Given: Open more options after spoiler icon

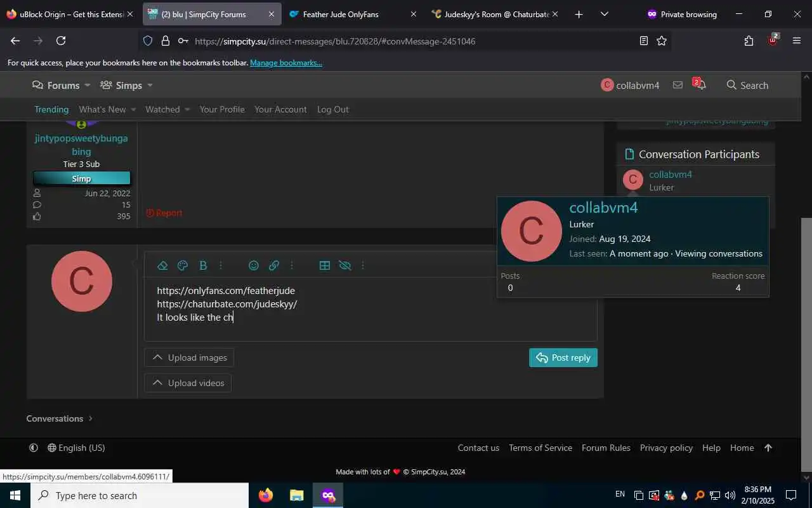Looking at the screenshot, I should (363, 265).
